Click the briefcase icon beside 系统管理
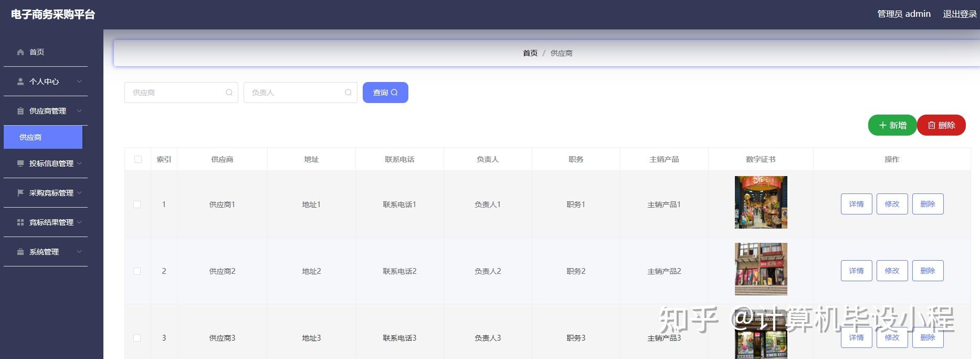Image resolution: width=980 pixels, height=359 pixels. tap(20, 252)
